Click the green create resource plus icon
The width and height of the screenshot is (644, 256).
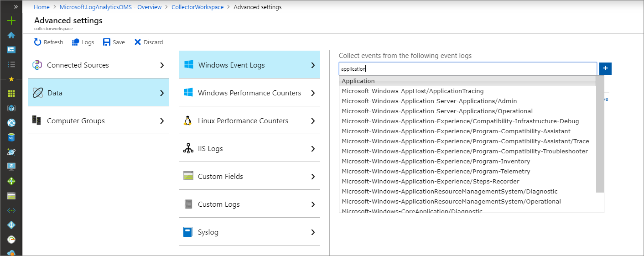tap(11, 21)
